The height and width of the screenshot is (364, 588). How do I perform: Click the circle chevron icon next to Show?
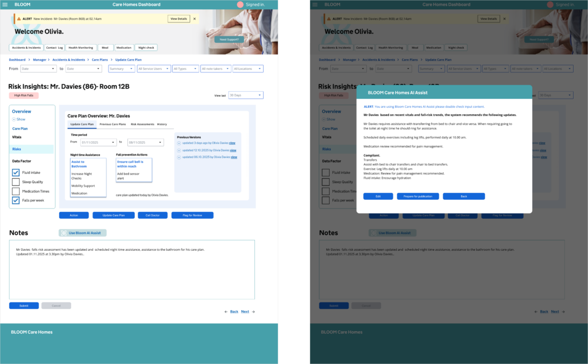(14, 119)
